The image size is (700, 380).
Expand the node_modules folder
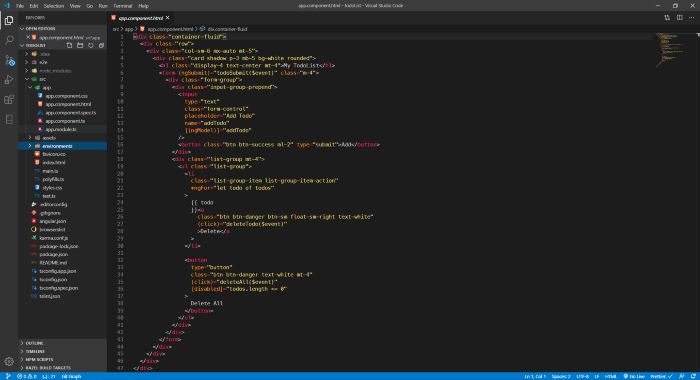(62, 71)
